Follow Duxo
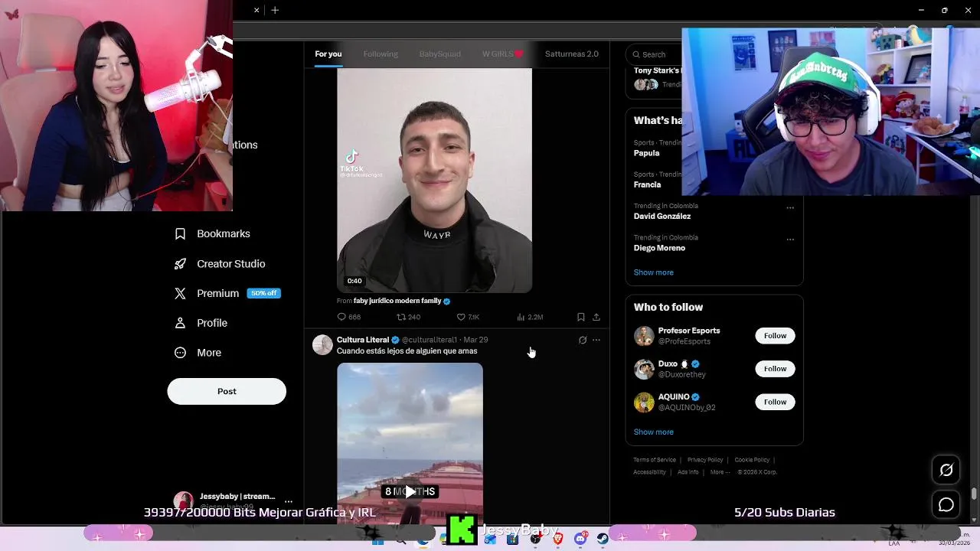 point(775,369)
